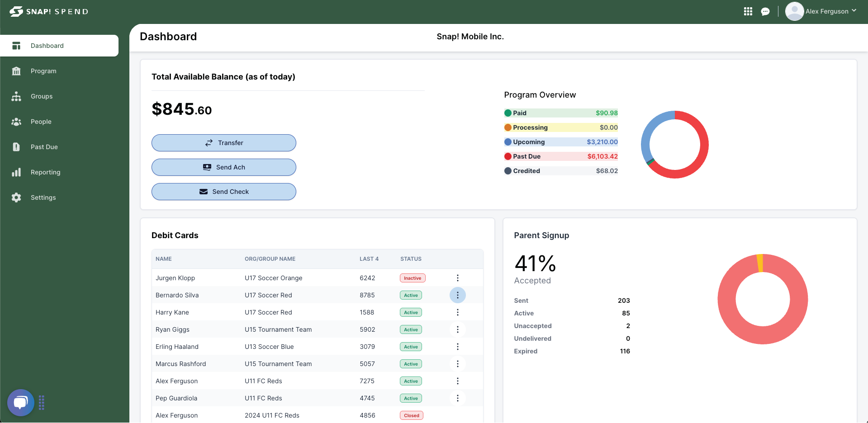Image resolution: width=868 pixels, height=423 pixels.
Task: Expand the Alex Ferguson account dropdown arrow
Action: point(854,11)
